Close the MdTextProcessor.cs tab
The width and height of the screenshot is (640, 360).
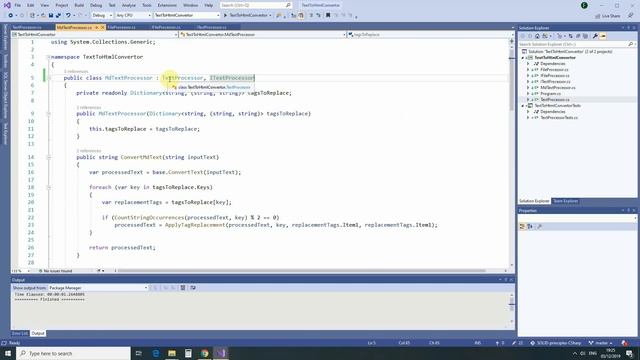coord(102,27)
